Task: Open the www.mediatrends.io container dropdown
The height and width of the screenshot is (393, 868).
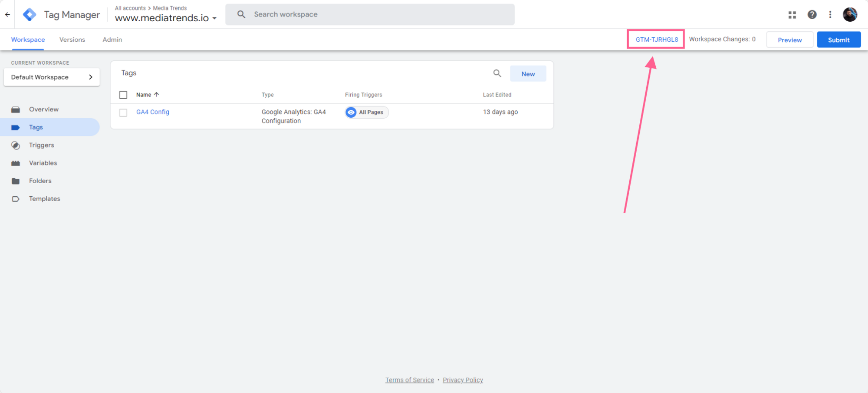Action: (x=166, y=18)
